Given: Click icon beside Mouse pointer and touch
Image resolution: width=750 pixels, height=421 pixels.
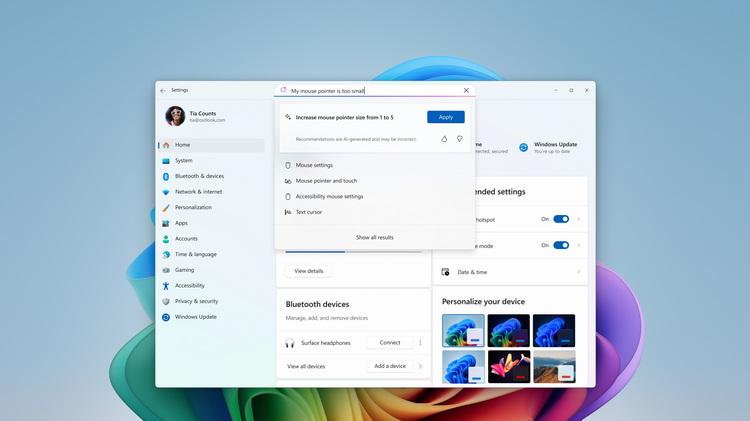Looking at the screenshot, I should click(288, 181).
